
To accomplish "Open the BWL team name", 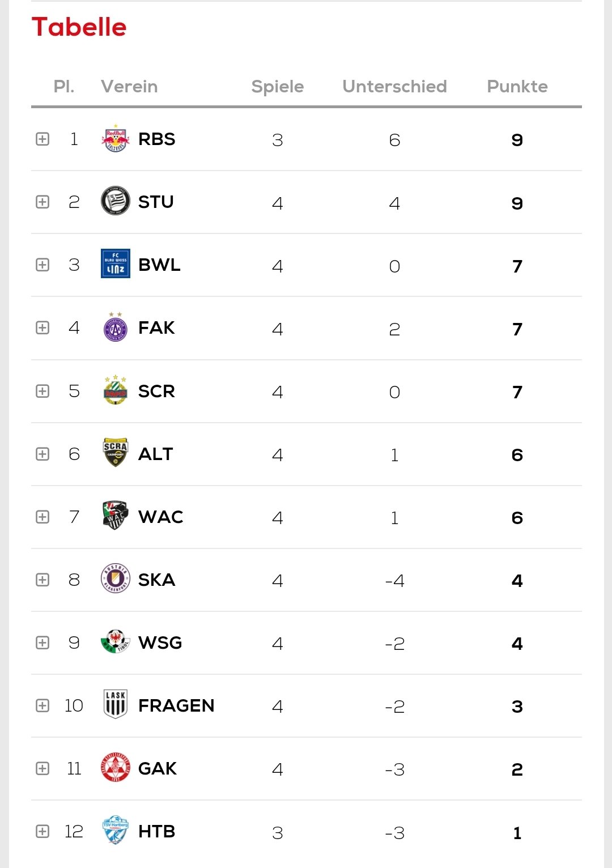I will click(159, 265).
